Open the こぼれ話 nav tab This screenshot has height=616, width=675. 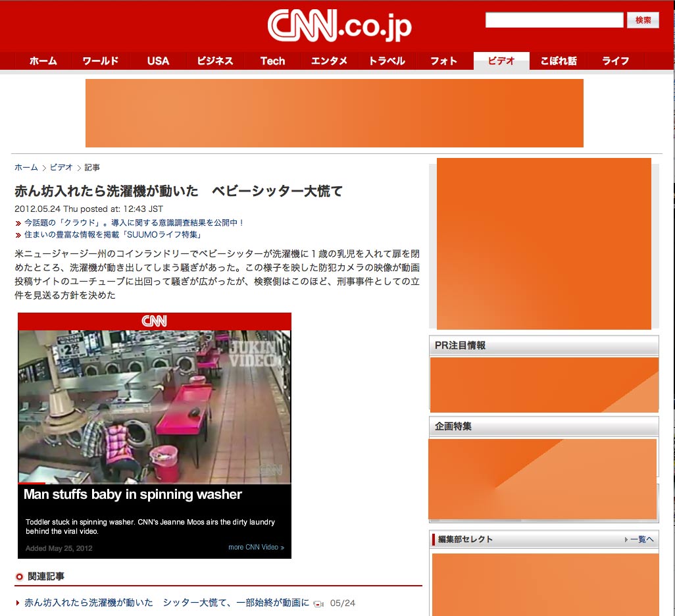coord(559,61)
